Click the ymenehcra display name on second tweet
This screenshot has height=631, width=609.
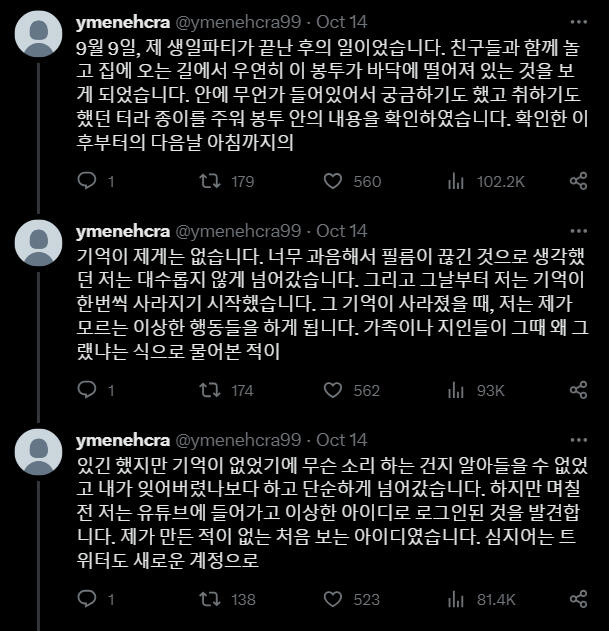click(x=122, y=231)
